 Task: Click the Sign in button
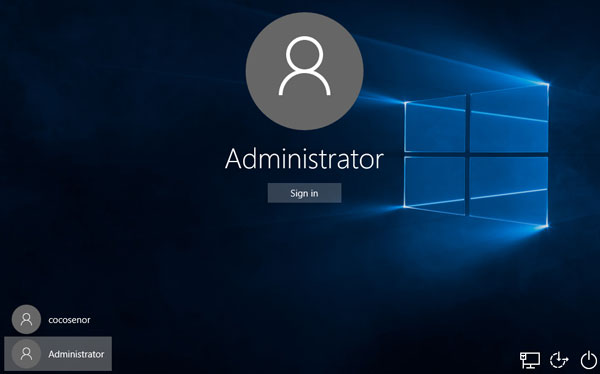304,193
